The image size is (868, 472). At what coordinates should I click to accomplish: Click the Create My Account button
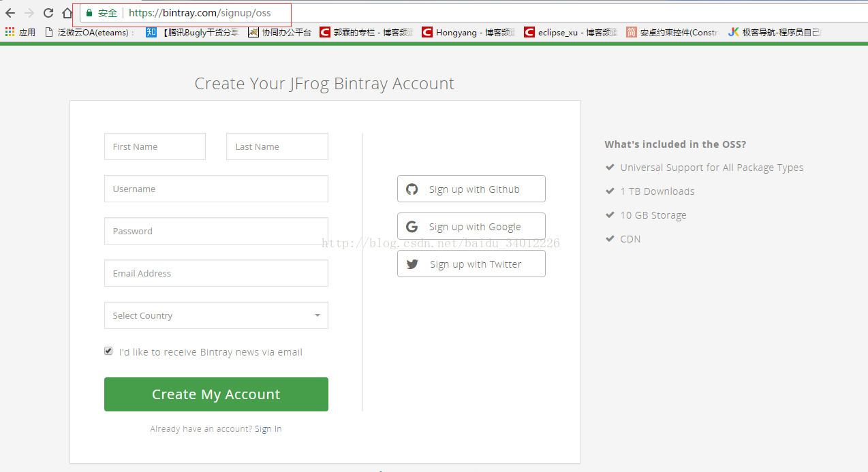click(216, 394)
